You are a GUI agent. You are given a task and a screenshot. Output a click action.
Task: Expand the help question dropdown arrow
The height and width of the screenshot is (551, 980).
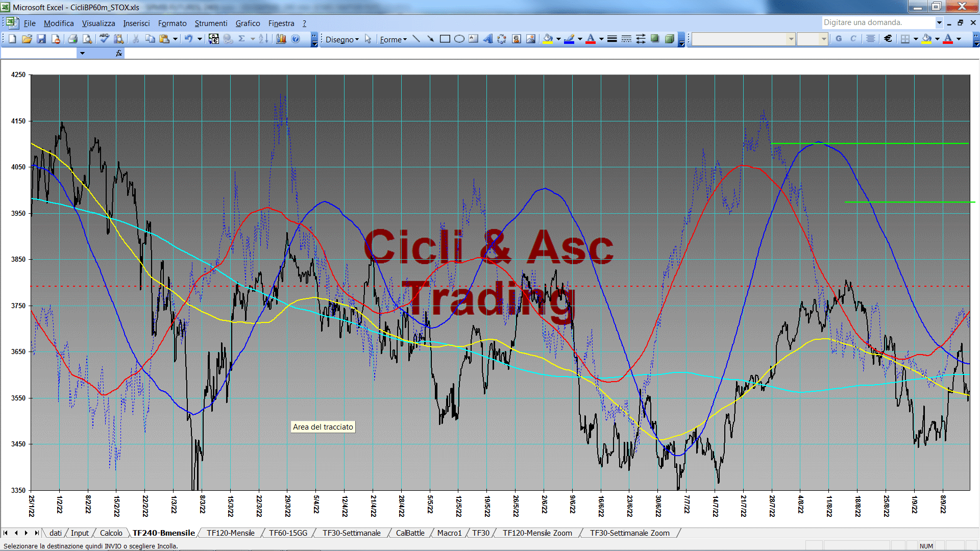coord(939,22)
